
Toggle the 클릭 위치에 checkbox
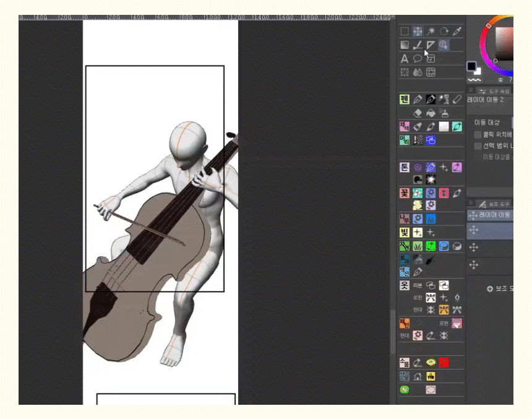pos(478,135)
